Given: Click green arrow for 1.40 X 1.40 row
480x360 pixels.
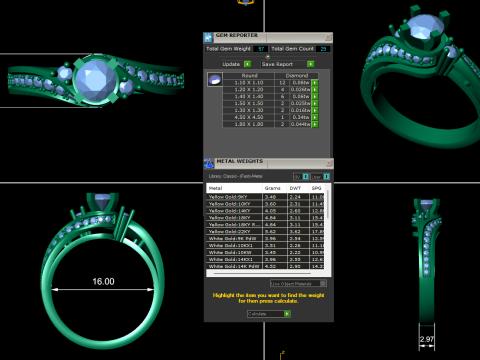Looking at the screenshot, I should 315,97.
